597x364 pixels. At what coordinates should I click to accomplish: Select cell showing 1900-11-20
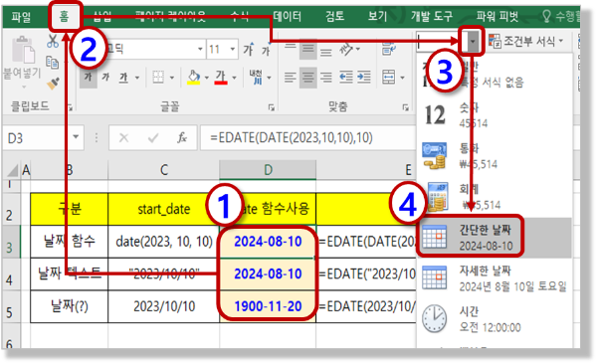coord(268,306)
